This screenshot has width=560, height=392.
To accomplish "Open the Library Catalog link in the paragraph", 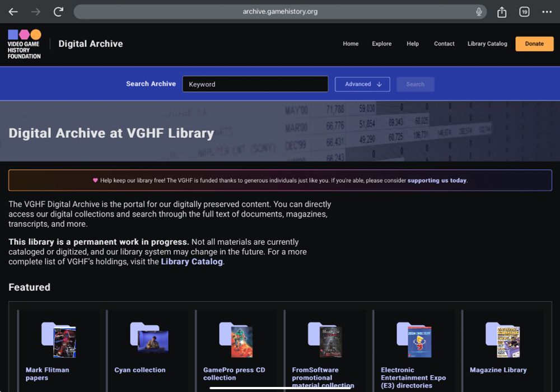I will pyautogui.click(x=192, y=262).
